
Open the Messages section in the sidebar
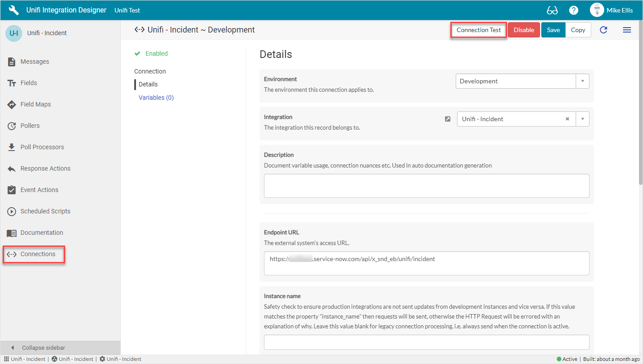(x=34, y=61)
